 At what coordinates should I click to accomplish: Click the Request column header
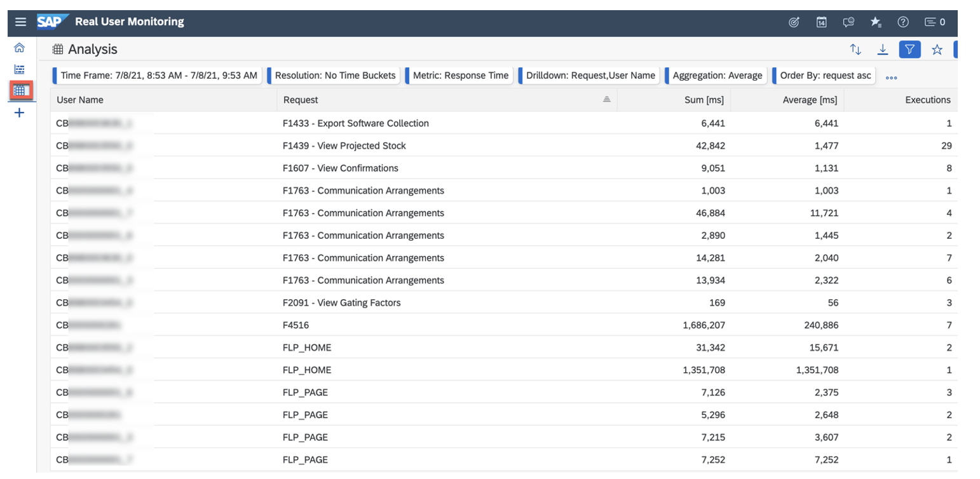tap(447, 100)
